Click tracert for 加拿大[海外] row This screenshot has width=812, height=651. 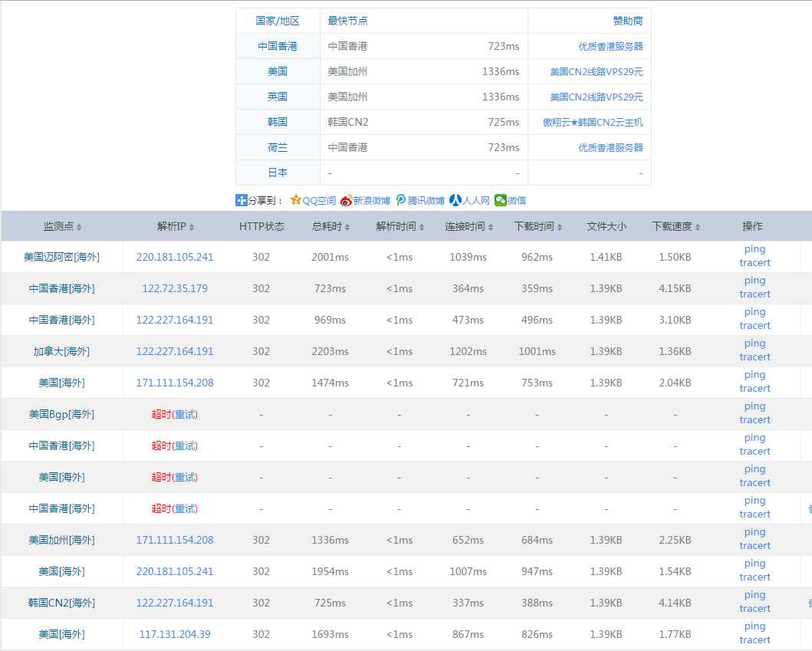point(754,357)
